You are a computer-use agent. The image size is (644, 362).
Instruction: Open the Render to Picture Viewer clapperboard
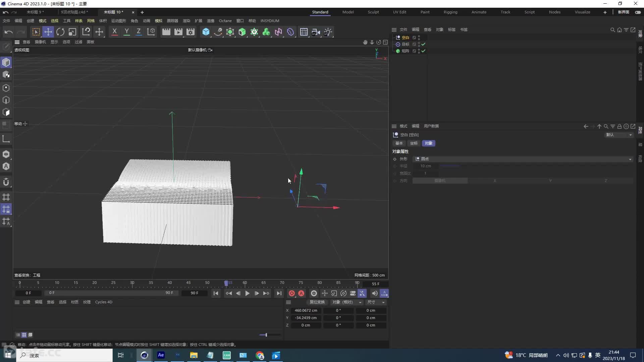coord(178,32)
